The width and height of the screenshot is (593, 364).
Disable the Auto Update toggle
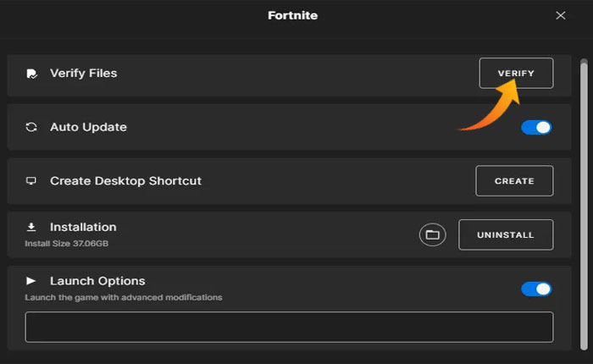click(x=536, y=127)
